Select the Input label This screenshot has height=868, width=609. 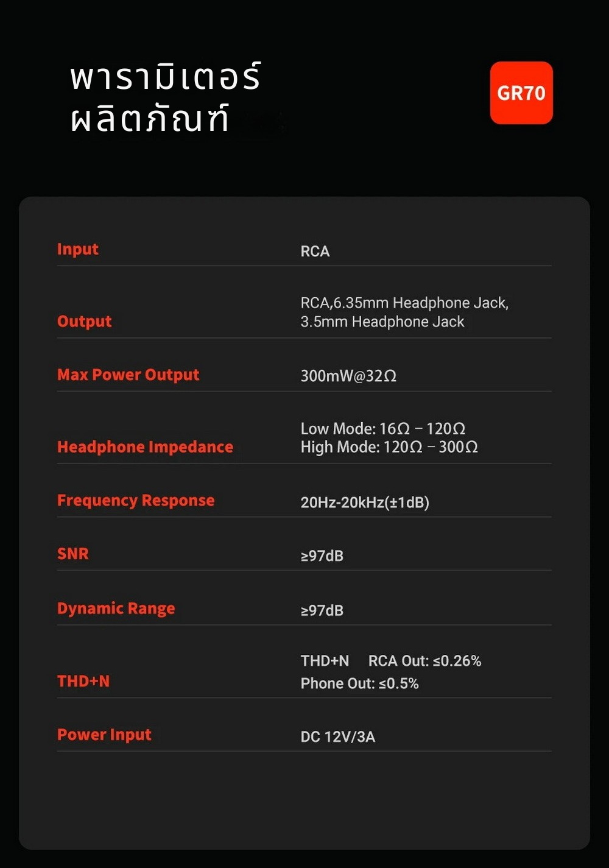pyautogui.click(x=77, y=249)
